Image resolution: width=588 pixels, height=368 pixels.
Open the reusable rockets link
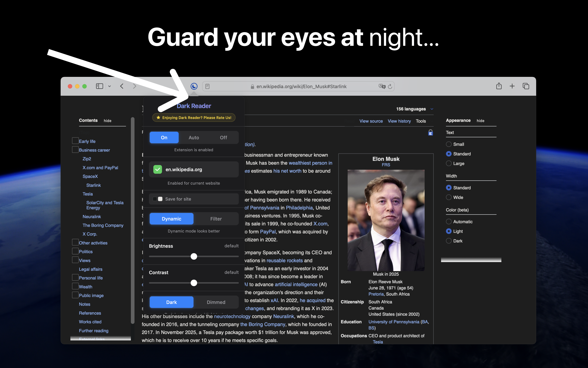click(x=285, y=260)
